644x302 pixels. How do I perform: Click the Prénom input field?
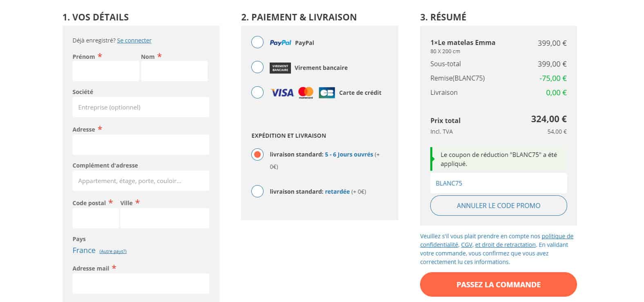[105, 71]
